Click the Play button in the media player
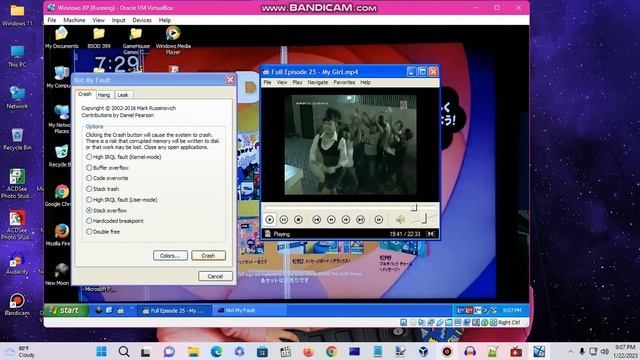The width and height of the screenshot is (640, 360). [x=270, y=220]
